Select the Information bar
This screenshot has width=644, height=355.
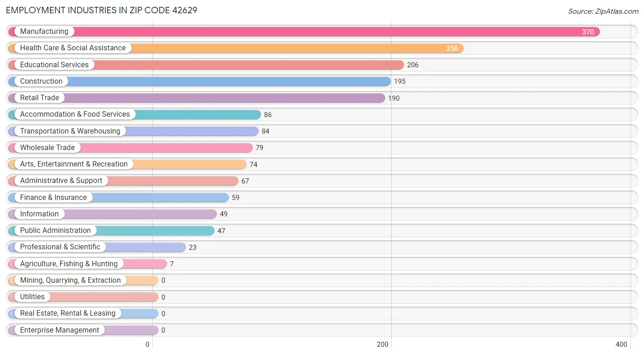coord(112,214)
